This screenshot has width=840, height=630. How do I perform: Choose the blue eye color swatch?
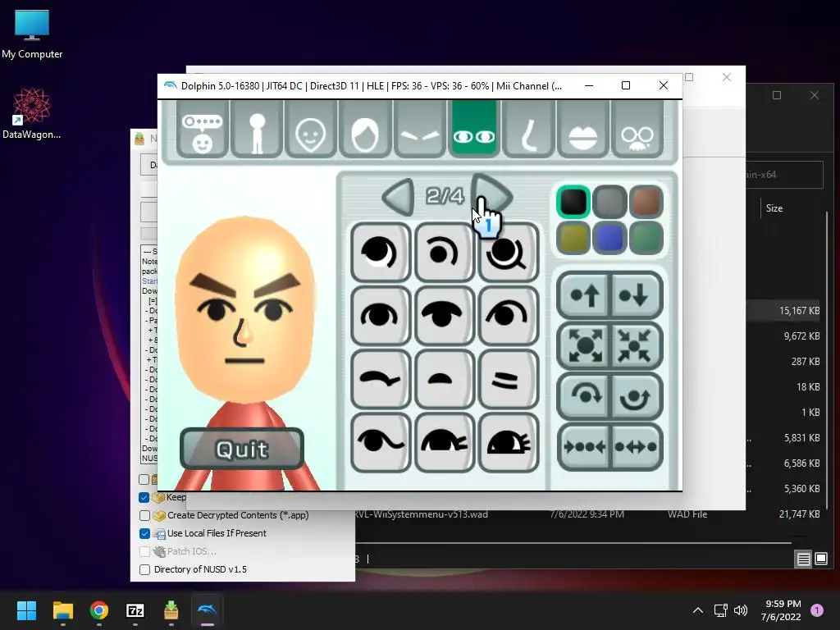pos(609,238)
